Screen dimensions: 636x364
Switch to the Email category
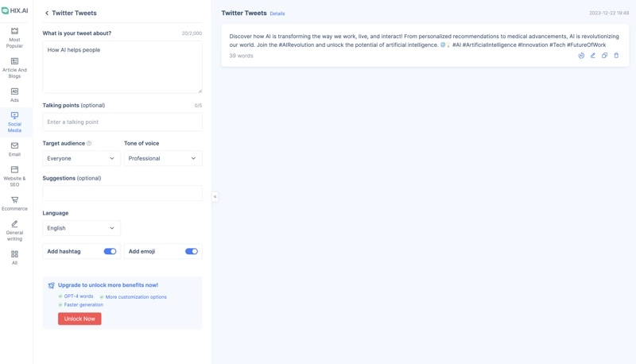(14, 149)
